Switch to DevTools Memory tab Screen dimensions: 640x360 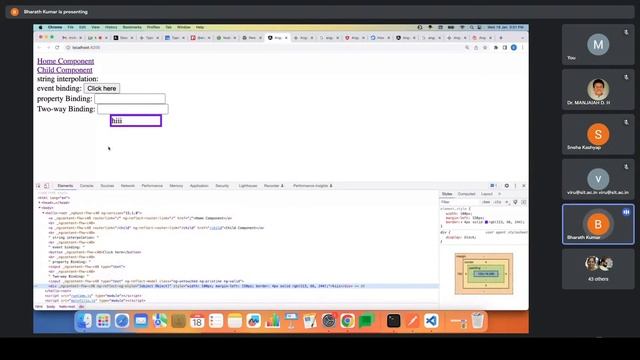[x=176, y=186]
